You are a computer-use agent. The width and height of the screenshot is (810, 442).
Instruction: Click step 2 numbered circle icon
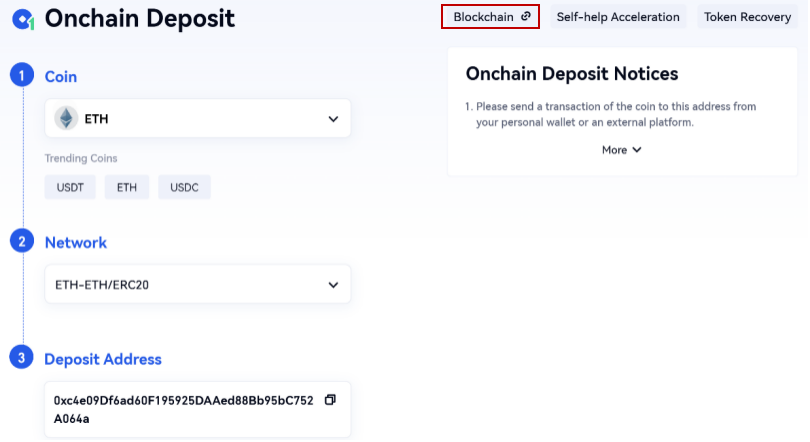pos(22,242)
